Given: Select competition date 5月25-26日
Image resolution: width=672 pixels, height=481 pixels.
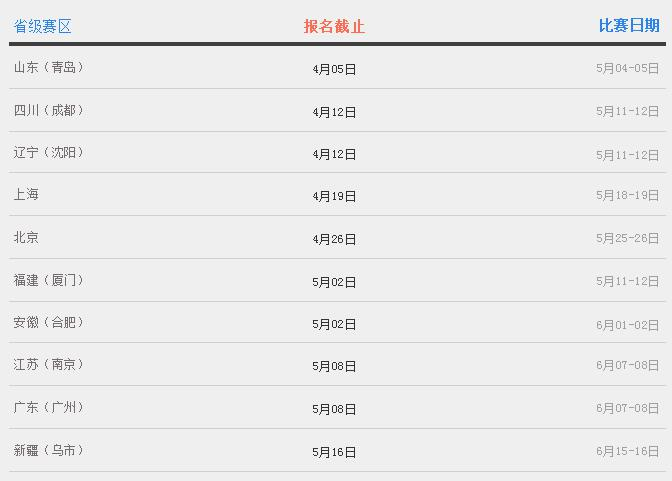Looking at the screenshot, I should point(627,238).
